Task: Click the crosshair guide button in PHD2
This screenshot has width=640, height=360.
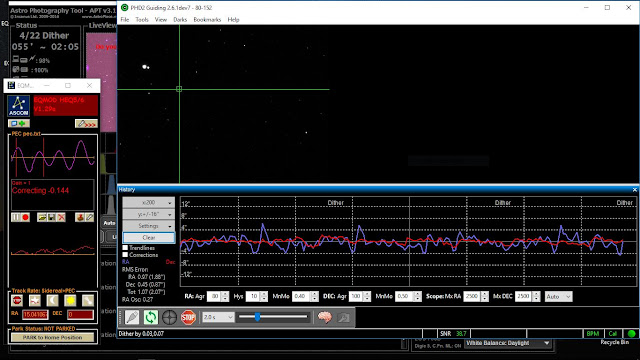Action: point(169,317)
